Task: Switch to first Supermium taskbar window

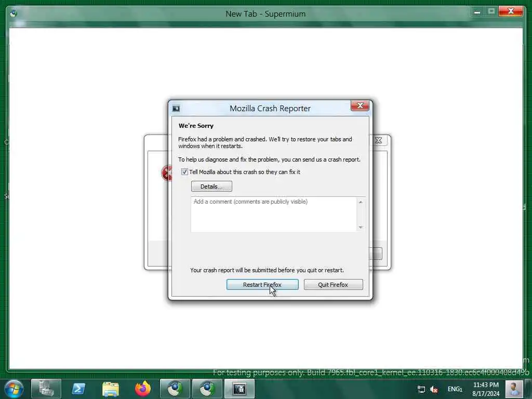Action: tap(175, 389)
